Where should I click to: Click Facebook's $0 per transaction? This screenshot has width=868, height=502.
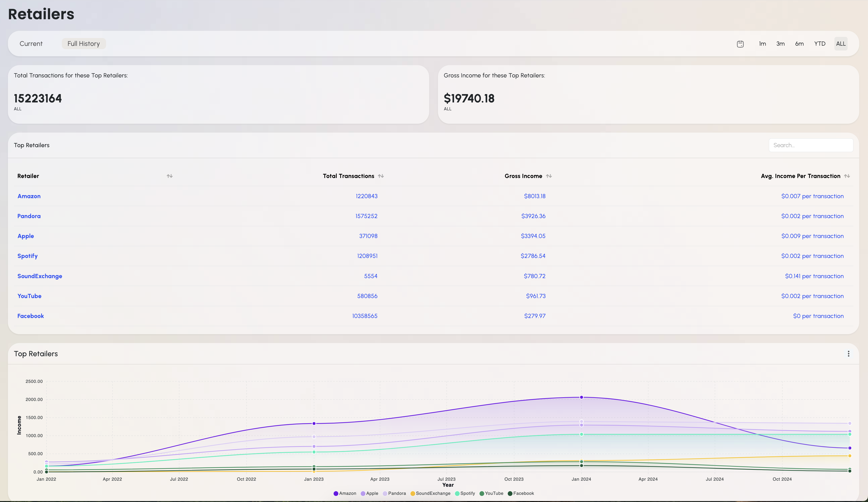point(818,316)
